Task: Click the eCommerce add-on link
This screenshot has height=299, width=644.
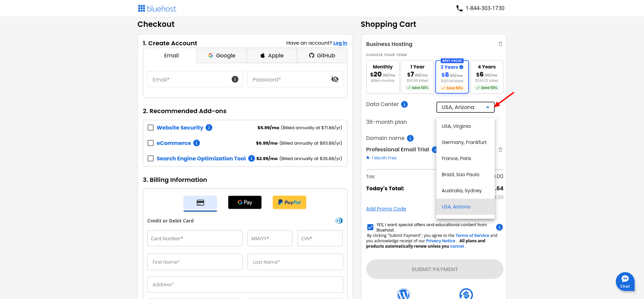Action: [x=174, y=143]
